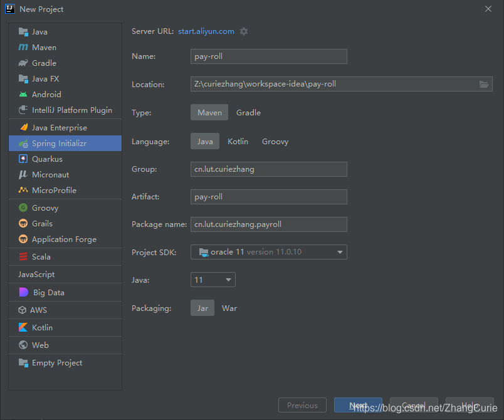
Task: Click the Quarkus icon
Action: pos(23,159)
